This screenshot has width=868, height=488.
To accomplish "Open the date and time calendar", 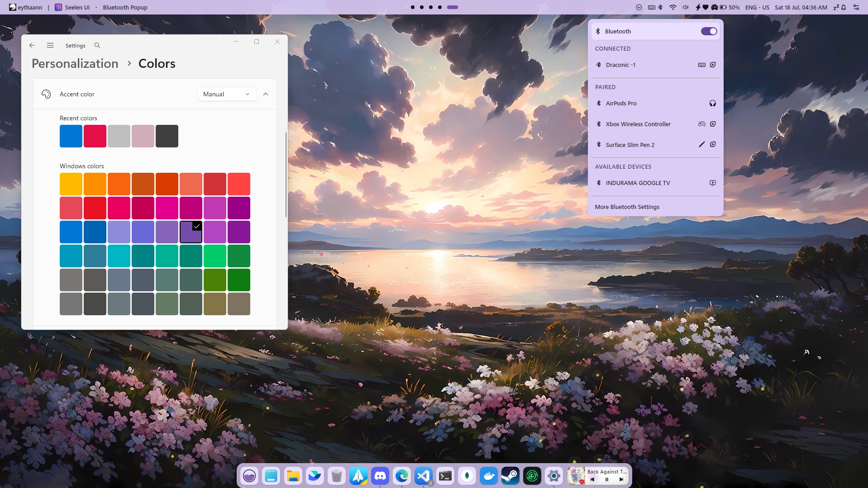I will coord(801,7).
